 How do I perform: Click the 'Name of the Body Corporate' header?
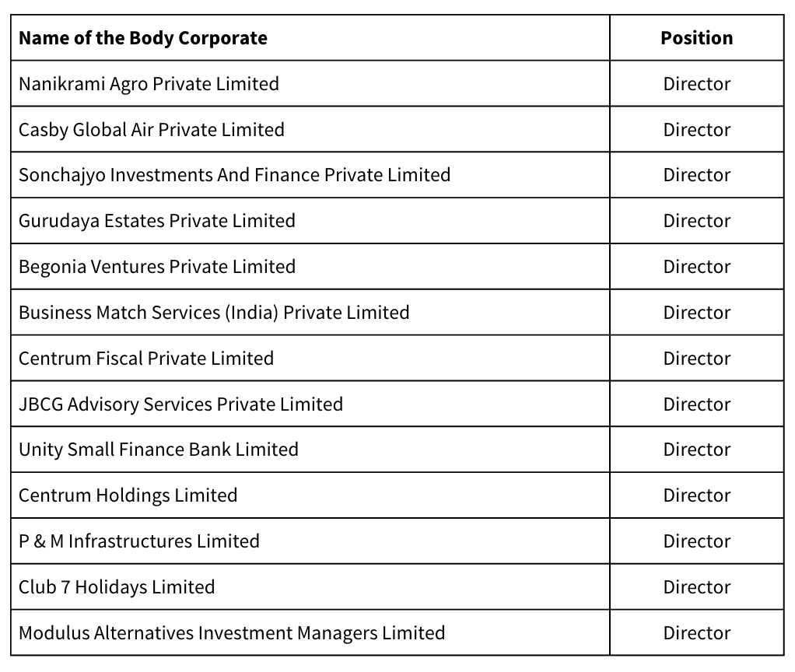coord(143,38)
